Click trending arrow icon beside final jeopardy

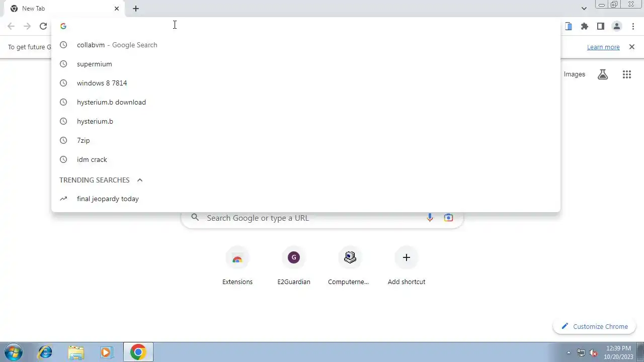63,199
